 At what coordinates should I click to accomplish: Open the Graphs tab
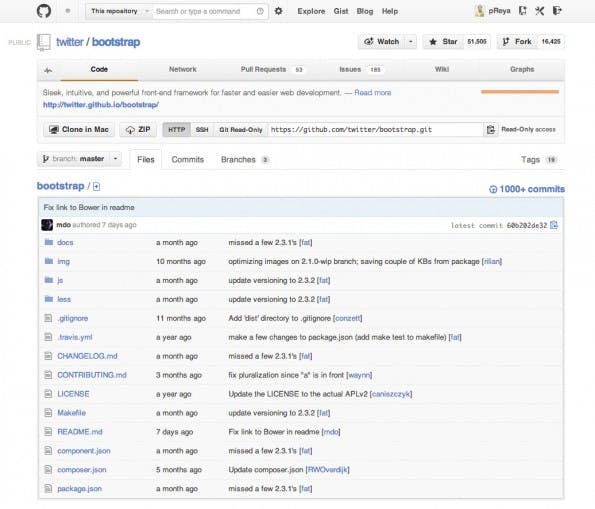click(x=522, y=69)
